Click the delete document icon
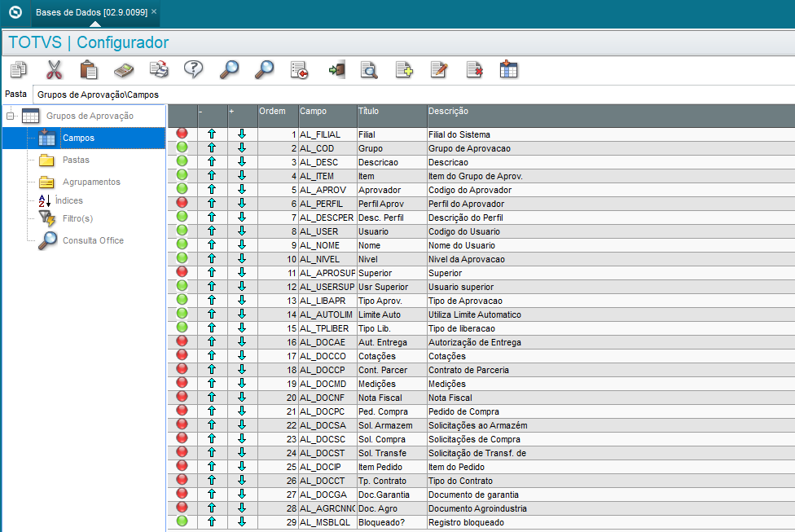The width and height of the screenshot is (795, 532). [x=475, y=70]
